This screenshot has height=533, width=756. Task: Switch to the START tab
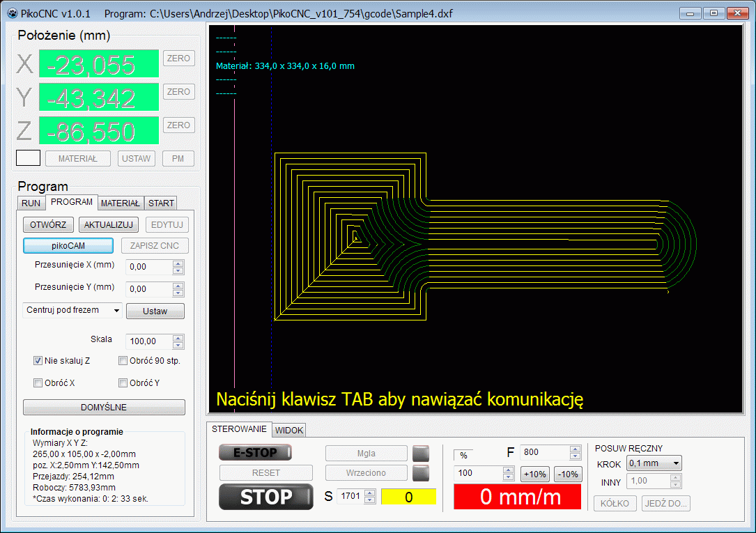[161, 203]
